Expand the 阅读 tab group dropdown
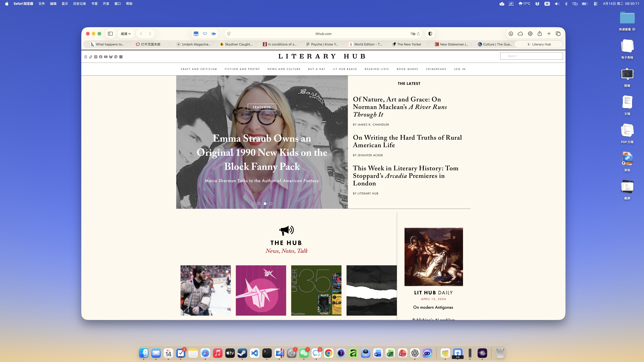The height and width of the screenshot is (362, 644). (x=126, y=34)
